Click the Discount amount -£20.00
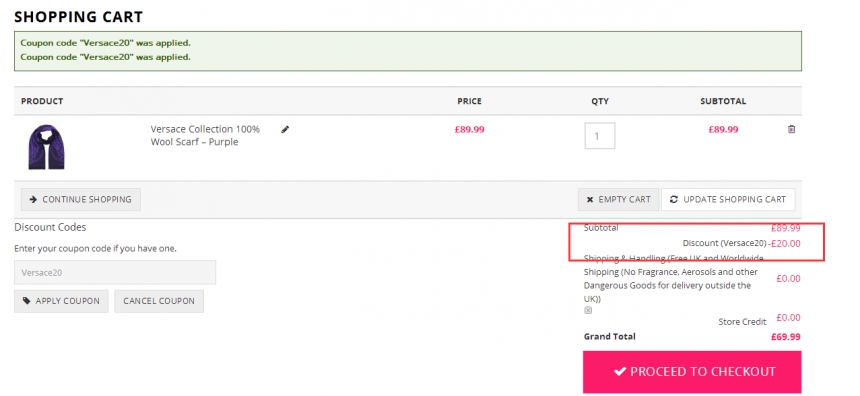The image size is (860, 396). click(784, 244)
